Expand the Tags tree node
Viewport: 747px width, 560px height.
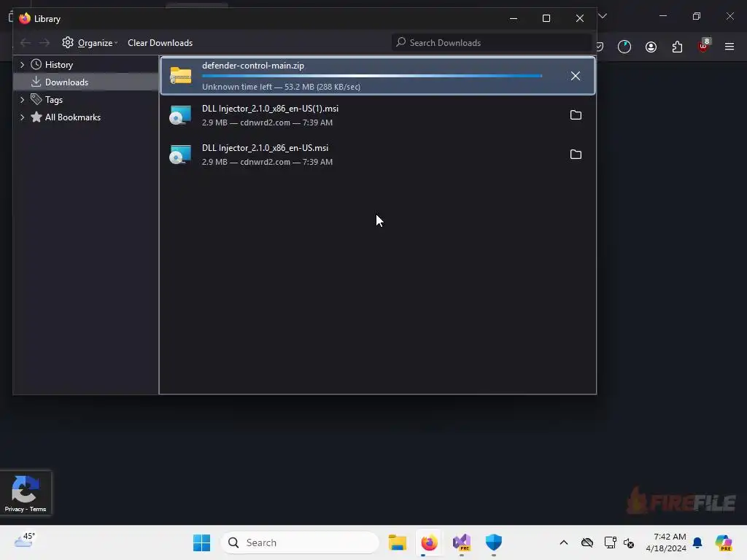22,99
